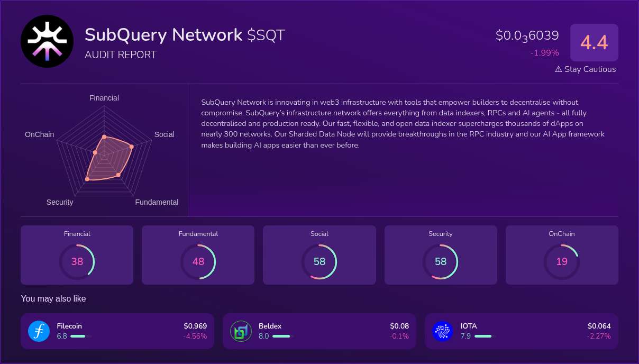639x364 pixels.
Task: Select the Filecoin coin icon
Action: point(39,331)
